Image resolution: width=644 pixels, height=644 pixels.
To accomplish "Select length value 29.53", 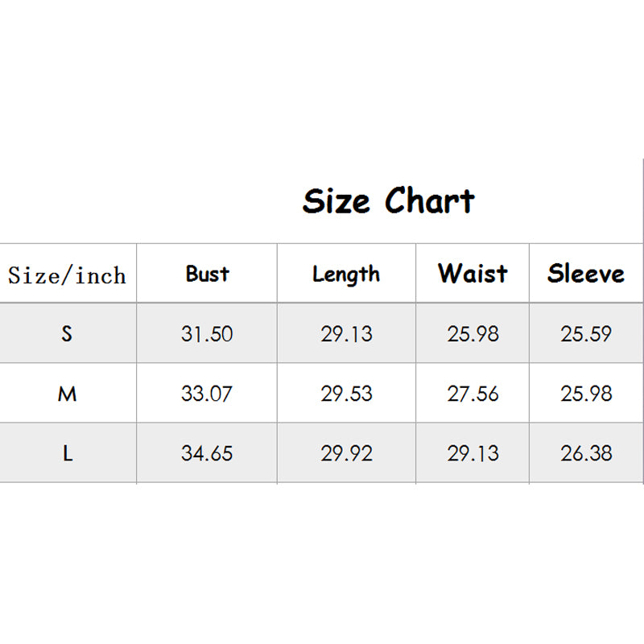I will coord(346,394).
